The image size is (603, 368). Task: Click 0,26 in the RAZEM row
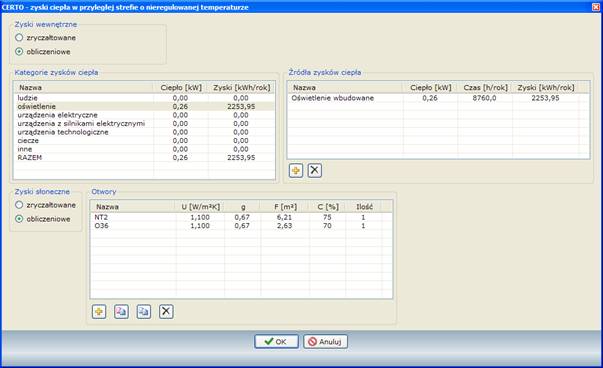(180, 157)
